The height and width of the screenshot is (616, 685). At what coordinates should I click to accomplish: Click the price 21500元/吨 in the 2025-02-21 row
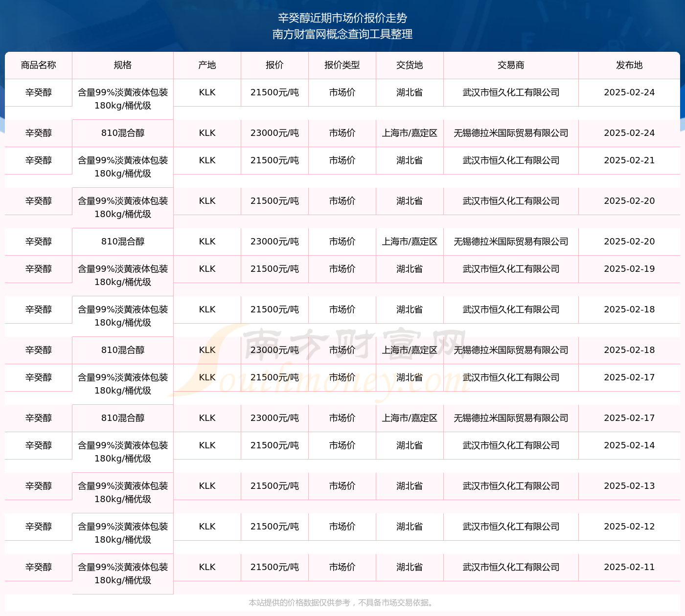275,160
